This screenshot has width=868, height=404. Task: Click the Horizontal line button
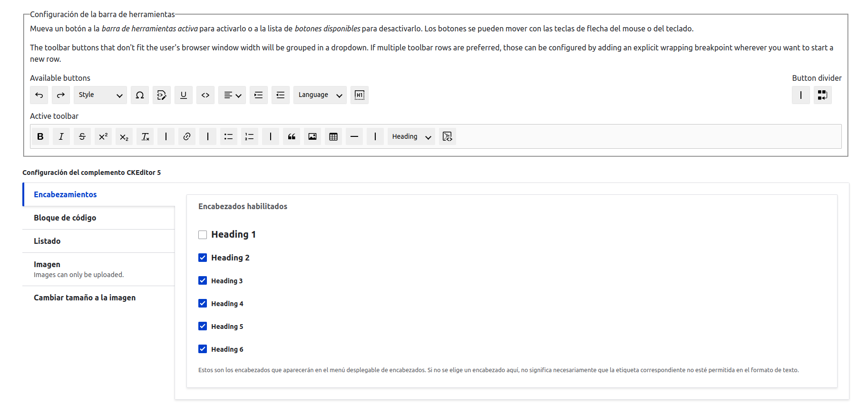tap(354, 136)
